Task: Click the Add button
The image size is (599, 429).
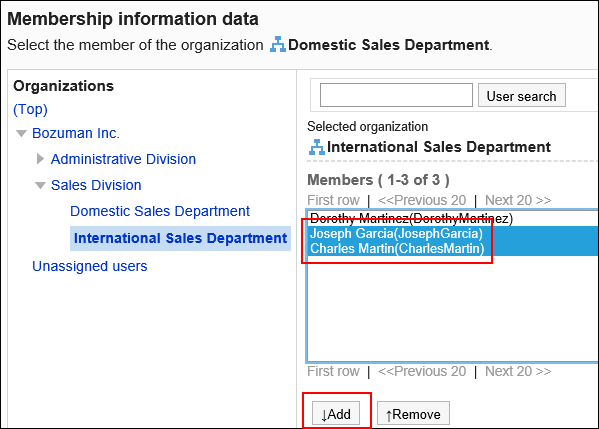Action: (x=336, y=413)
